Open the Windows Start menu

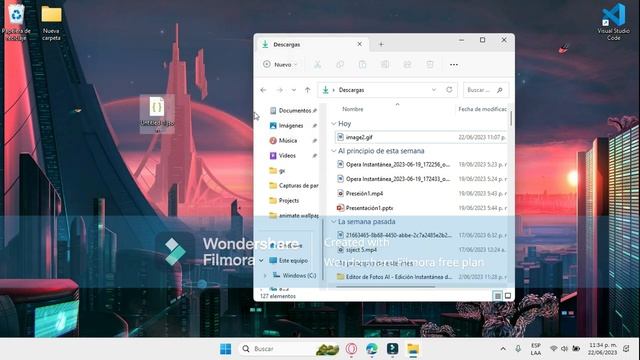225,349
